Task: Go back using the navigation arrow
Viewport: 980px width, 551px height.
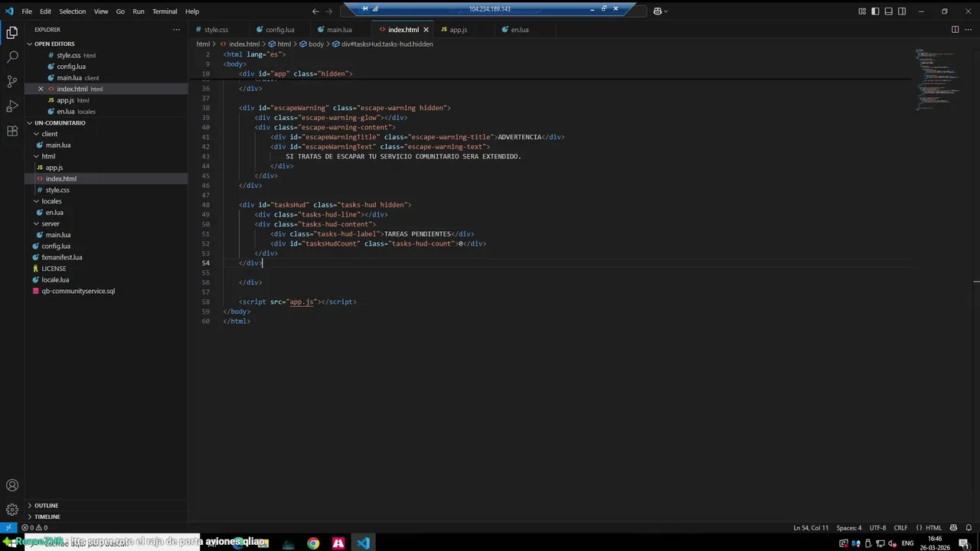Action: click(x=315, y=11)
